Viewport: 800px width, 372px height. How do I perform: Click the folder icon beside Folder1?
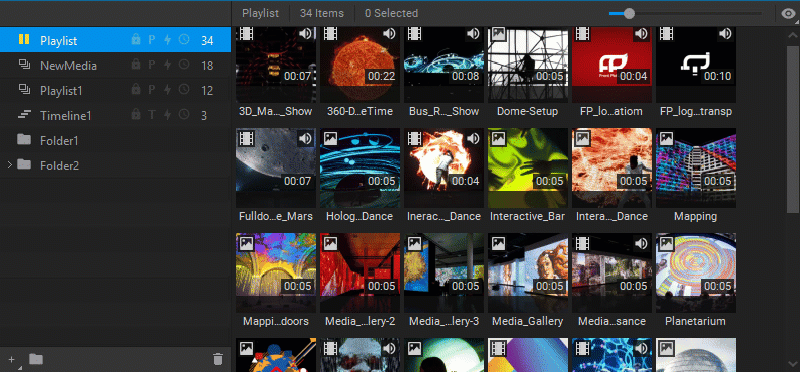24,139
